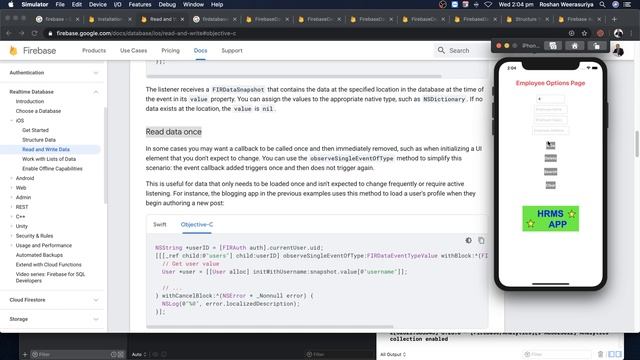Toggle dark theme for the code sample
640x360 pixels.
[469, 240]
